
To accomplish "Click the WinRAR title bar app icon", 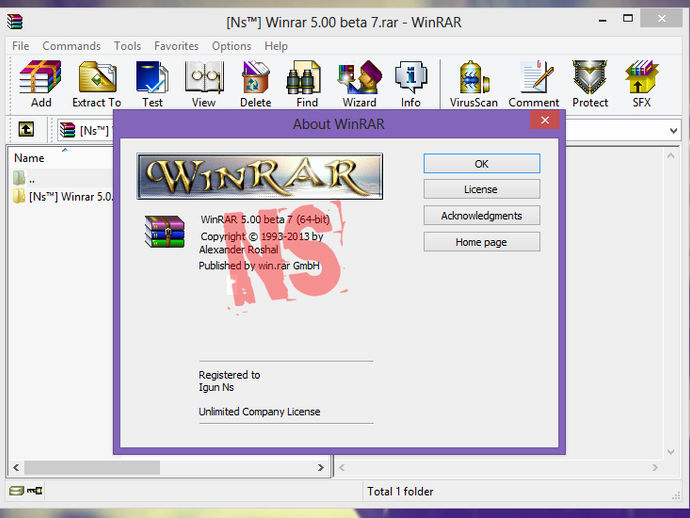I will pos(15,21).
